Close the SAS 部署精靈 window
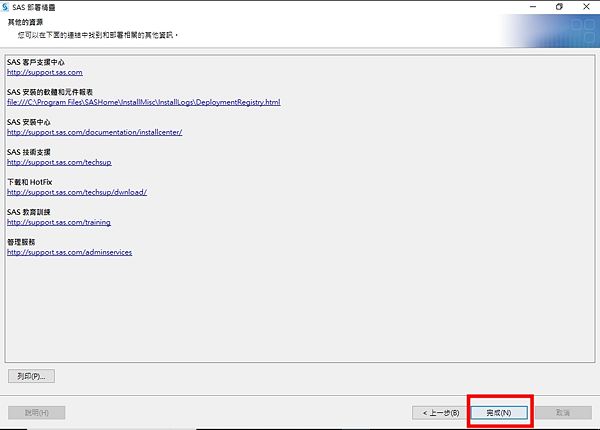Image resolution: width=600 pixels, height=430 pixels. (x=586, y=6)
